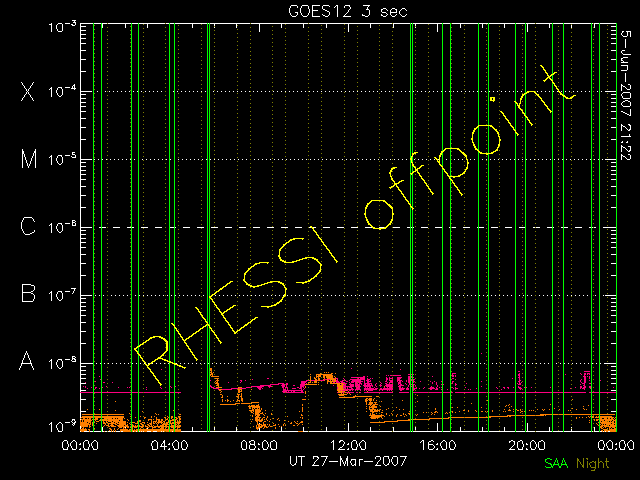Image resolution: width=640 pixels, height=480 pixels.
Task: Click the 10^-4 y-axis tick label
Action: (62, 91)
